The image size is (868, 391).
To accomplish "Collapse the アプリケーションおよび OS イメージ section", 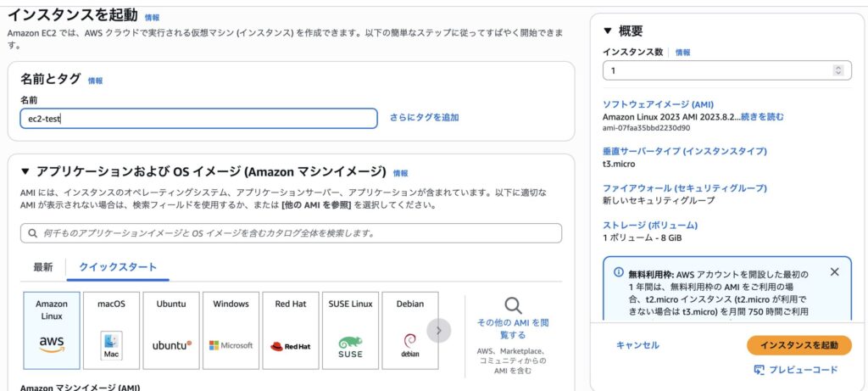I will click(x=25, y=171).
